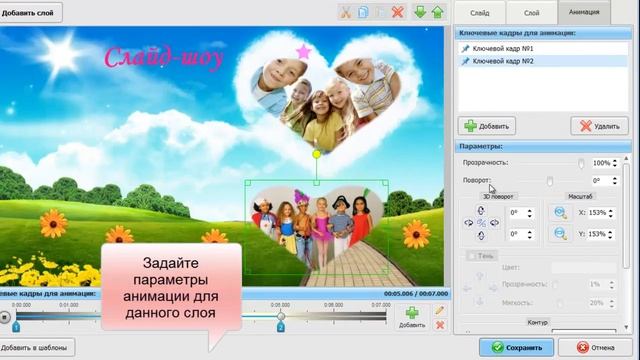Select Ключевой кадр №2 in the list

(543, 61)
